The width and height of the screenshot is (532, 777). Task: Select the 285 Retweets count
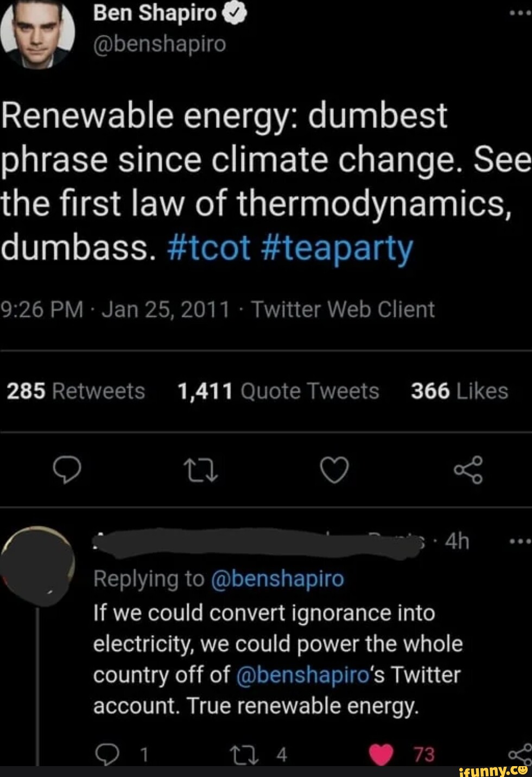(x=26, y=390)
